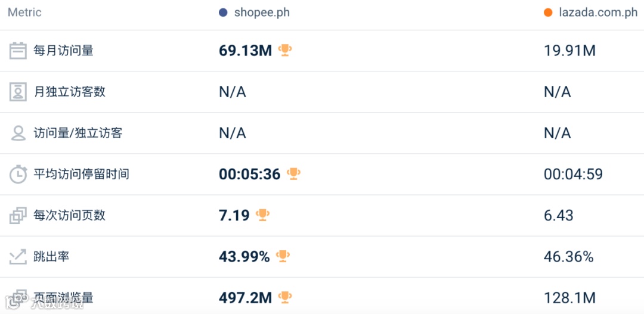Viewport: 644px width, 314px height.
Task: Click lazada's 19.91M monthly visits value
Action: tap(569, 51)
